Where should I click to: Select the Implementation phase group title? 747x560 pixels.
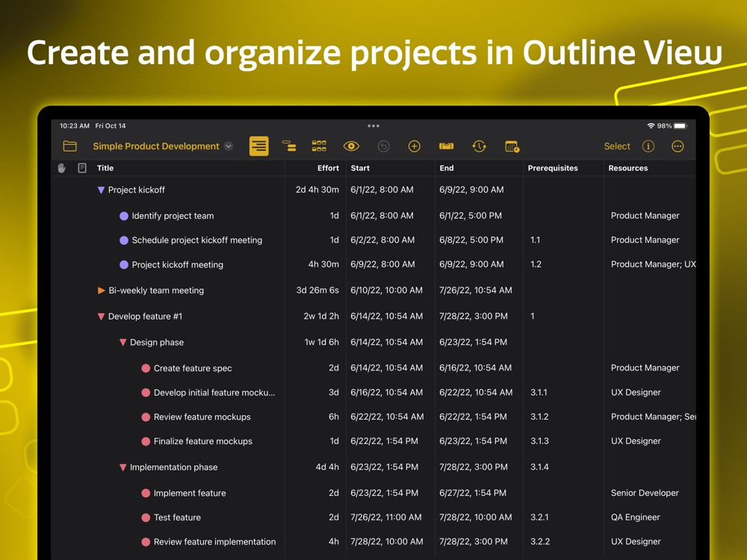(x=174, y=467)
